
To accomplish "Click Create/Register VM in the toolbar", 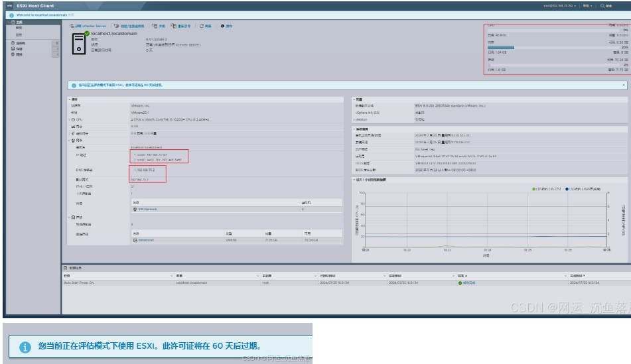I will (129, 26).
